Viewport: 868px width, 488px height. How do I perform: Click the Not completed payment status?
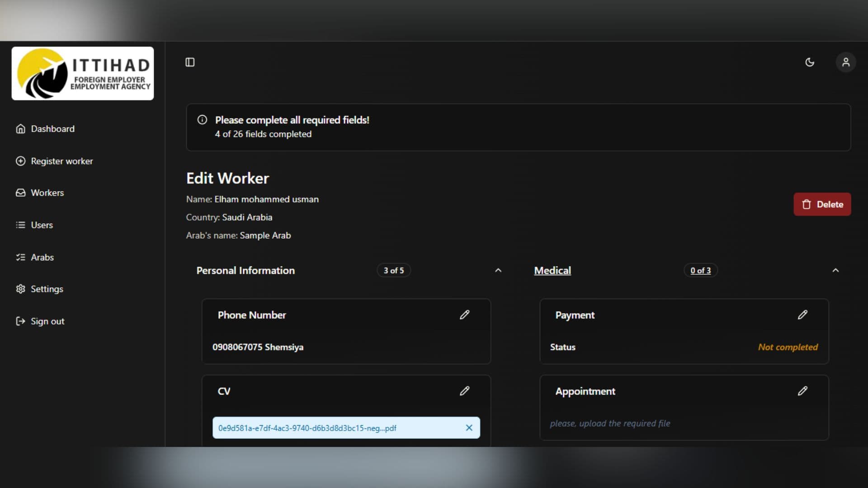pyautogui.click(x=788, y=347)
